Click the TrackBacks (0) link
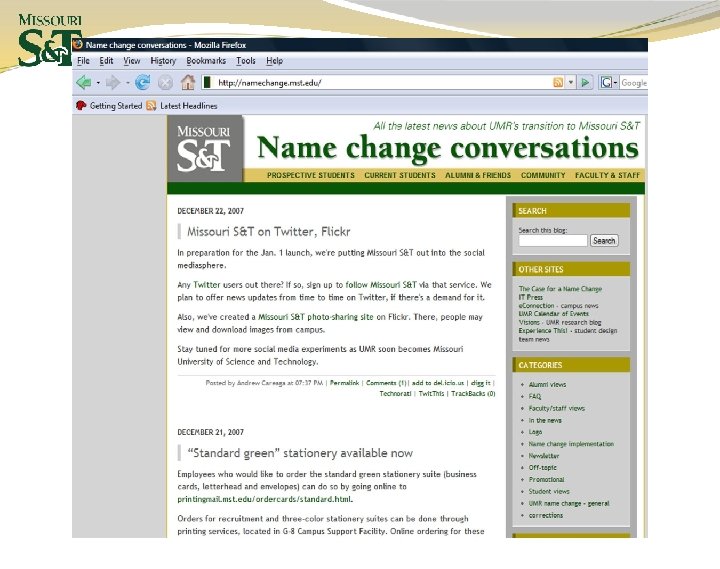This screenshot has height=569, width=720. point(473,394)
